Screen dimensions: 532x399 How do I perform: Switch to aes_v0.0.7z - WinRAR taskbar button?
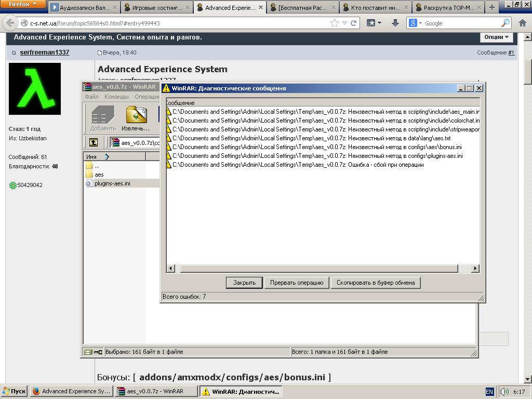pyautogui.click(x=156, y=391)
